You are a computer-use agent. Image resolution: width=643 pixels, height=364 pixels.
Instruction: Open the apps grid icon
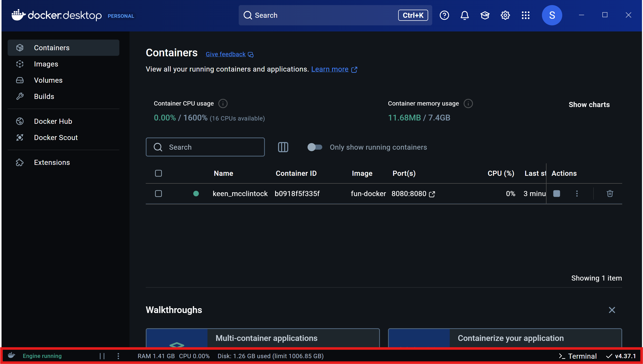click(x=525, y=15)
